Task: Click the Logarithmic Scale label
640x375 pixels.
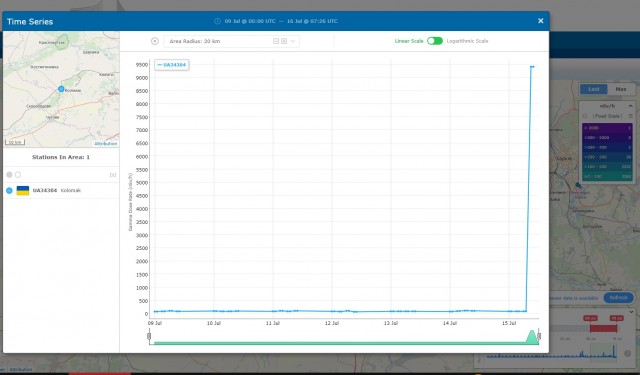Action: point(467,41)
